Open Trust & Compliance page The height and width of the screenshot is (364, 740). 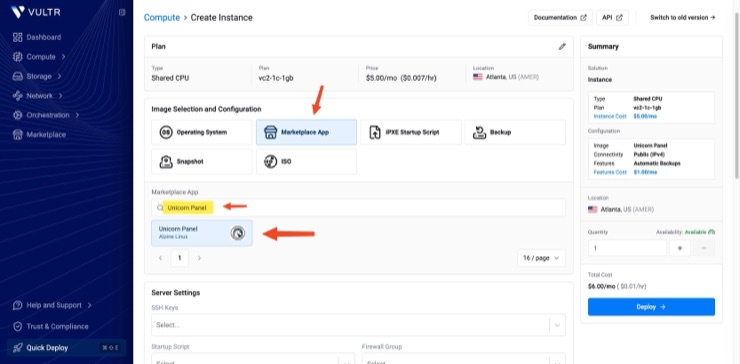50,326
